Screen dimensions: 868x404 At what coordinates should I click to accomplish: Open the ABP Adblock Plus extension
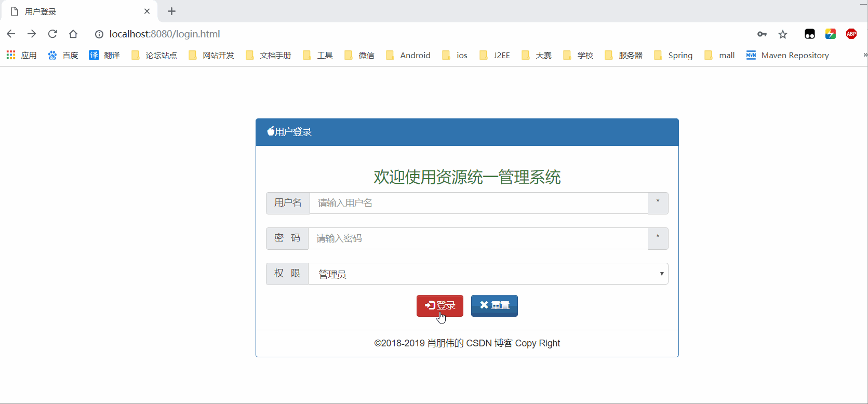point(851,34)
